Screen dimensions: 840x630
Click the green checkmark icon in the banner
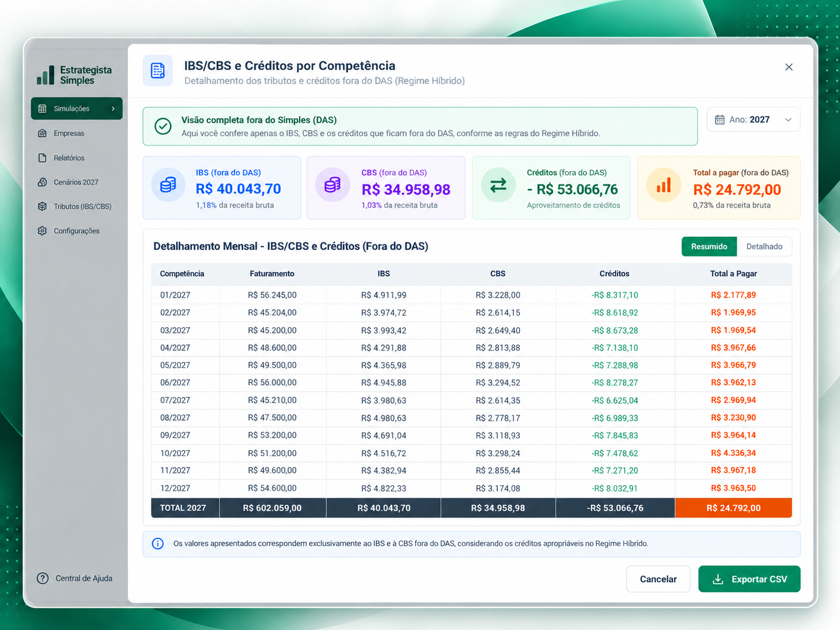coord(163,126)
